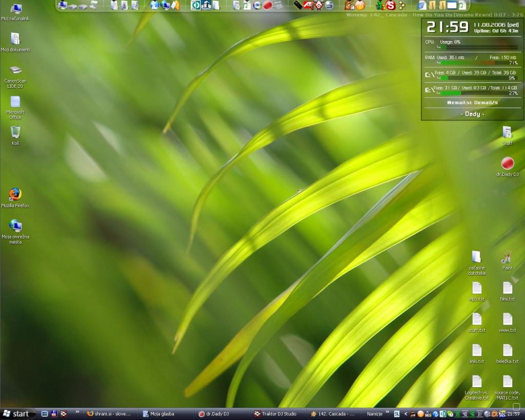This screenshot has width=525, height=420.
Task: Click the red ball icon in top dock
Action: (x=268, y=5)
